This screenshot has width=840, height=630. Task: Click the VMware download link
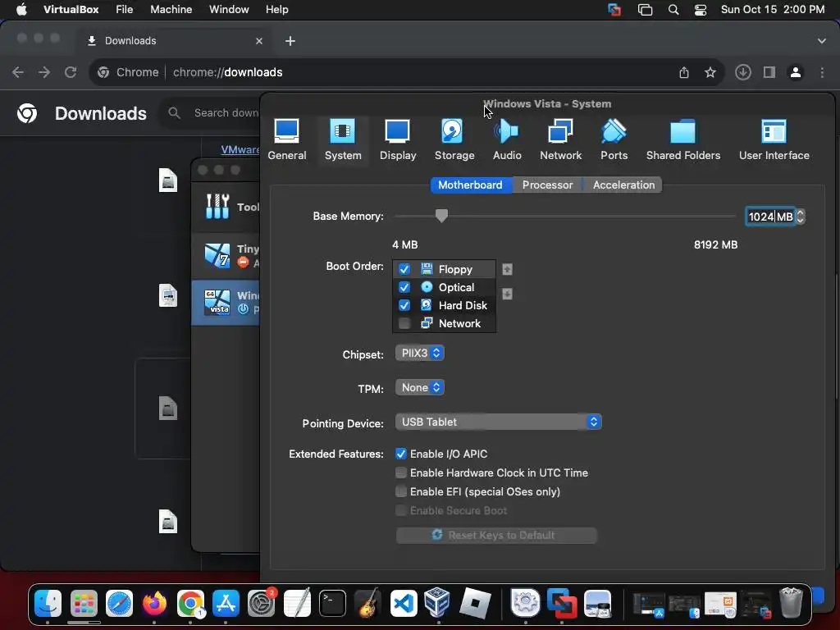click(240, 150)
